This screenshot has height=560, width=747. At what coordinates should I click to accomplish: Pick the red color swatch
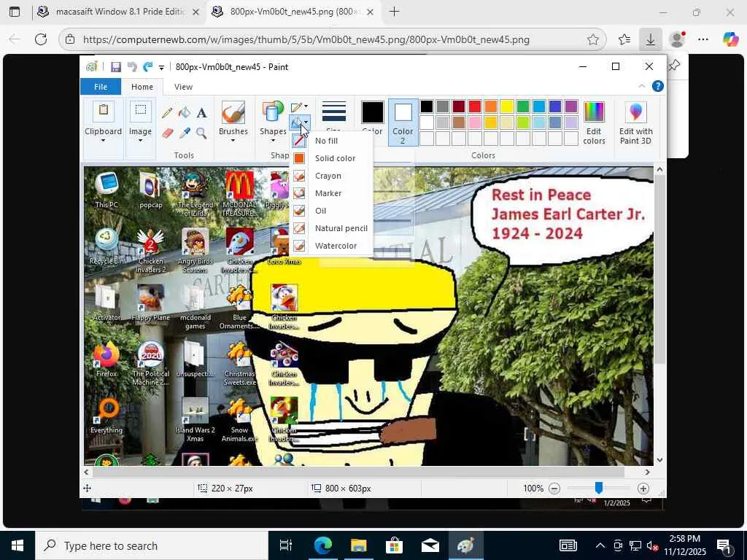click(x=474, y=106)
